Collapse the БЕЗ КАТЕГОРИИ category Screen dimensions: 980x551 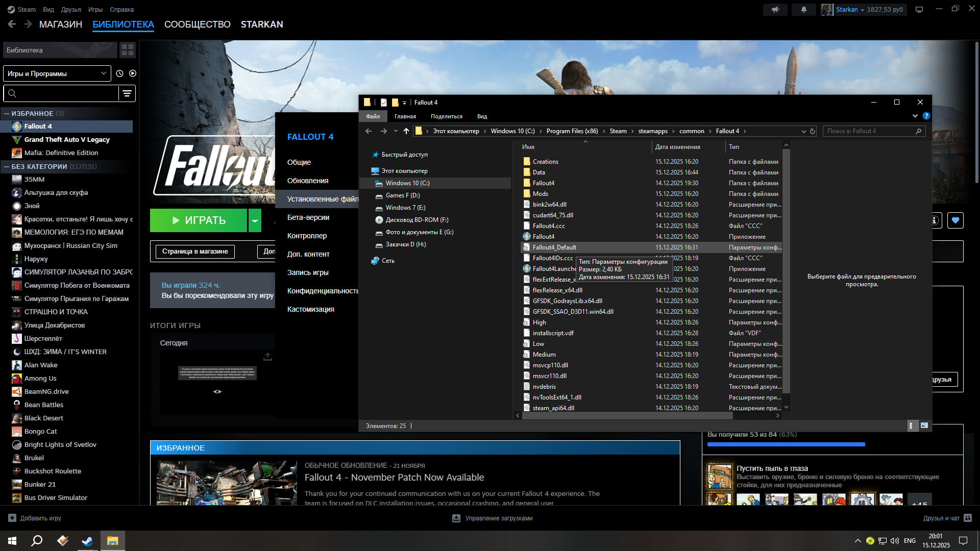click(x=7, y=166)
